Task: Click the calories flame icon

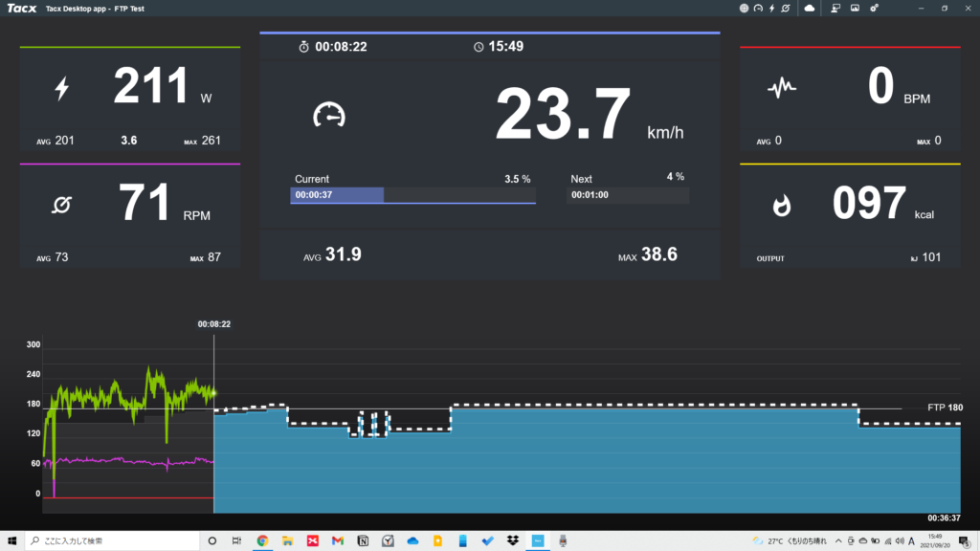Action: point(782,204)
